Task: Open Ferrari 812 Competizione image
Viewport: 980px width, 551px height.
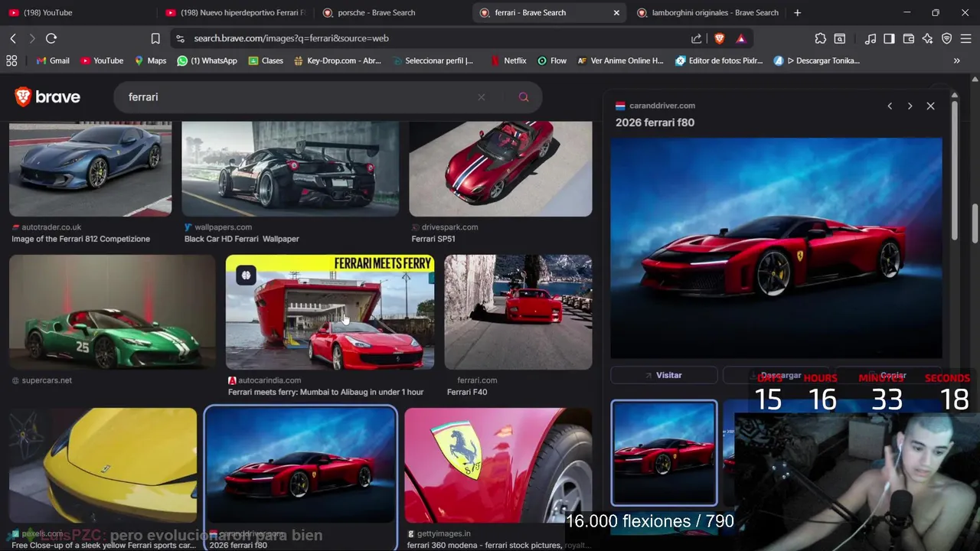Action: coord(90,168)
